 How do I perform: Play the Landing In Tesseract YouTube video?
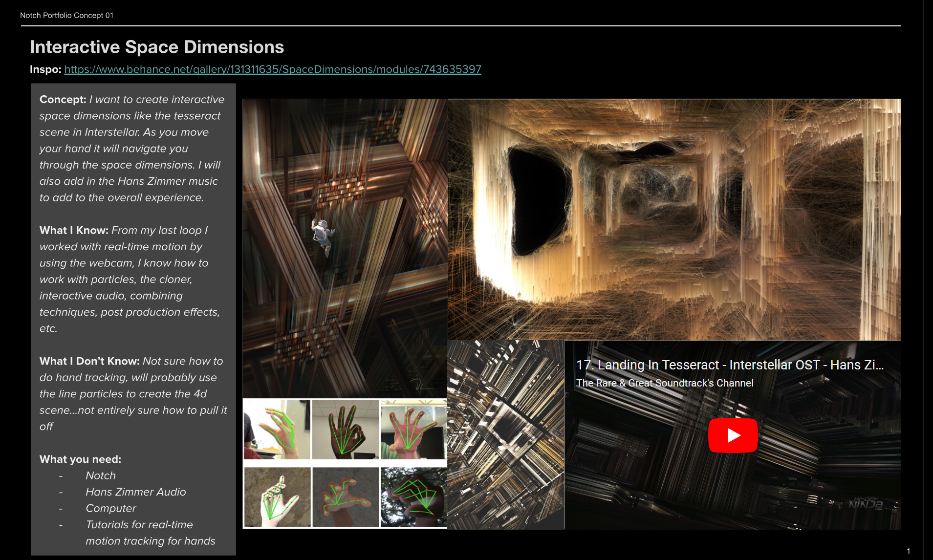pyautogui.click(x=733, y=435)
